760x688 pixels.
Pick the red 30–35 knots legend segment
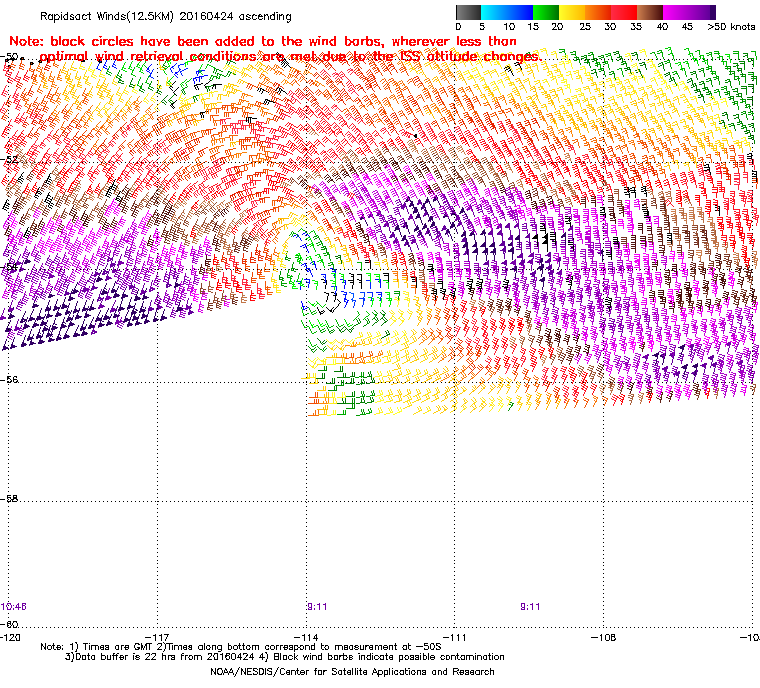click(624, 12)
